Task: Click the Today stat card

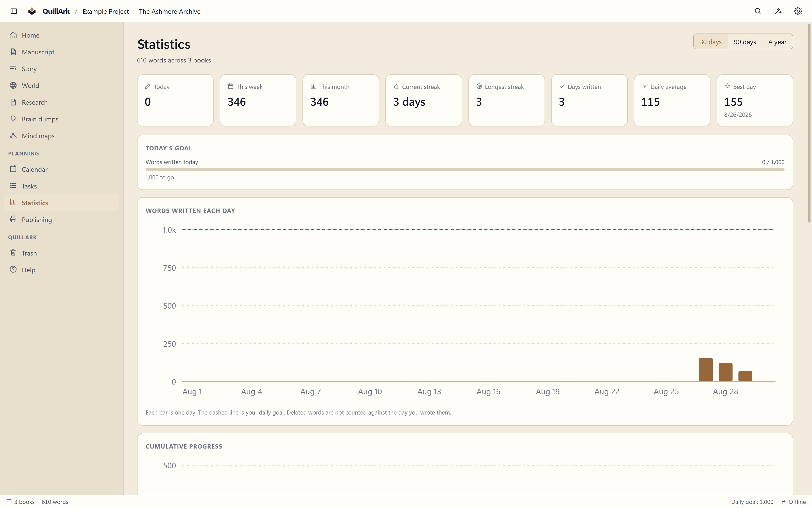Action: tap(175, 100)
